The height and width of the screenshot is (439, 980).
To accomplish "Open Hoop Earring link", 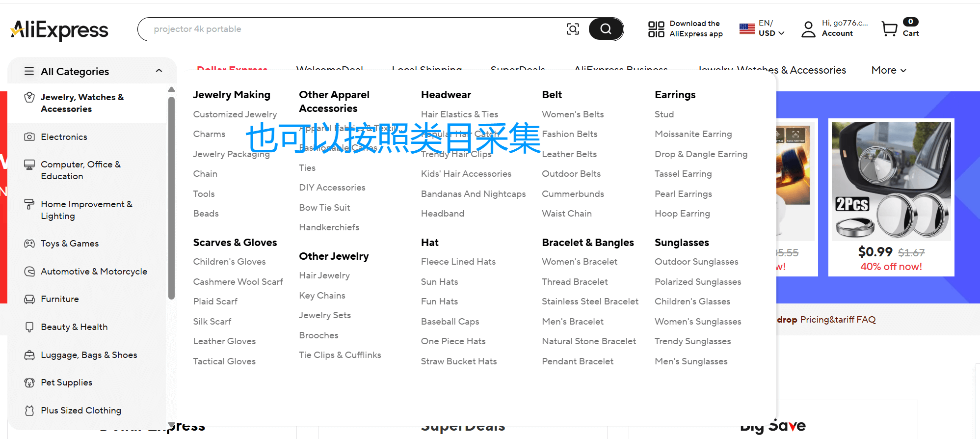I will click(x=682, y=214).
